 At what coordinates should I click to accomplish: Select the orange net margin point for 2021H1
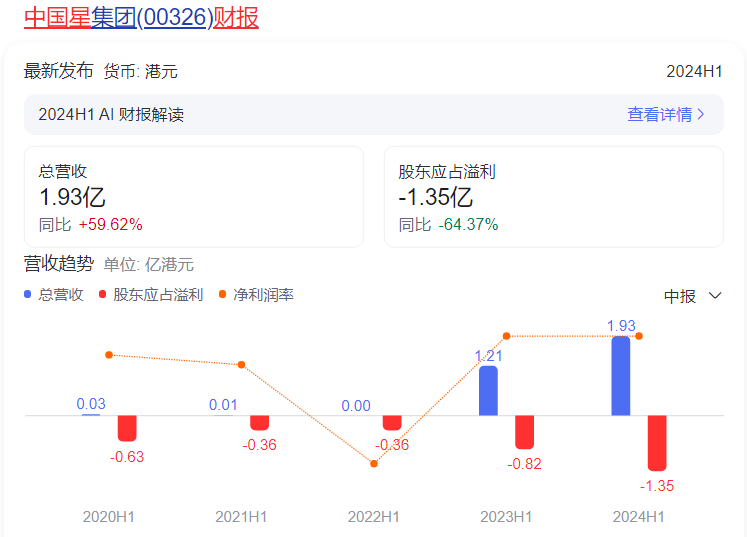coord(242,365)
